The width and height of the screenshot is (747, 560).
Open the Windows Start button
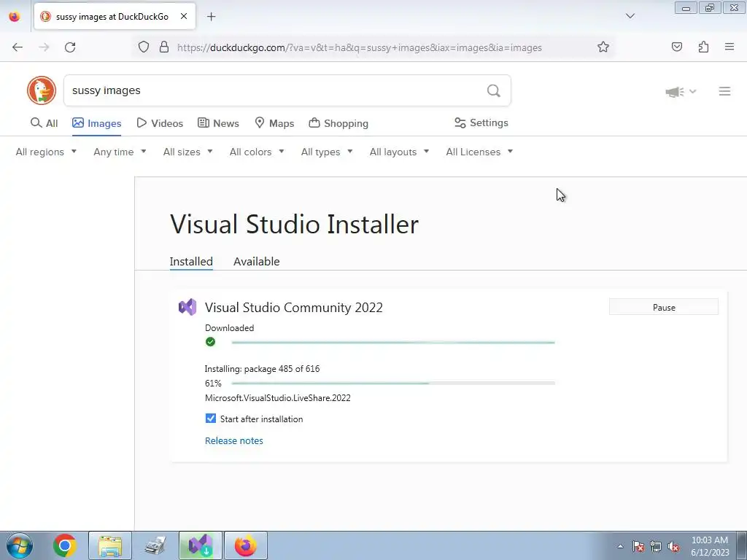point(20,545)
